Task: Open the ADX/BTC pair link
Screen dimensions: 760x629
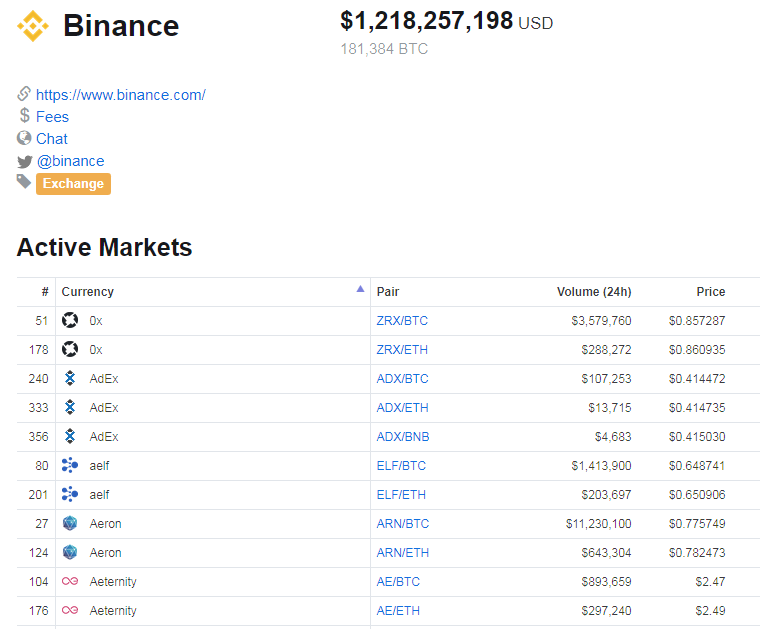Action: point(402,379)
